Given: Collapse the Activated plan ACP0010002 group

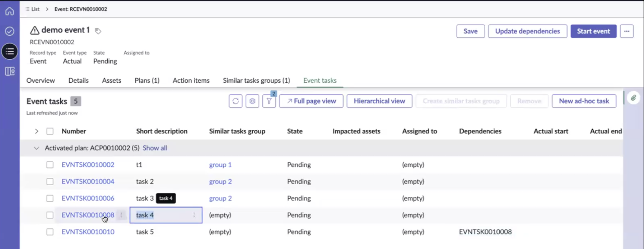Looking at the screenshot, I should (37, 148).
